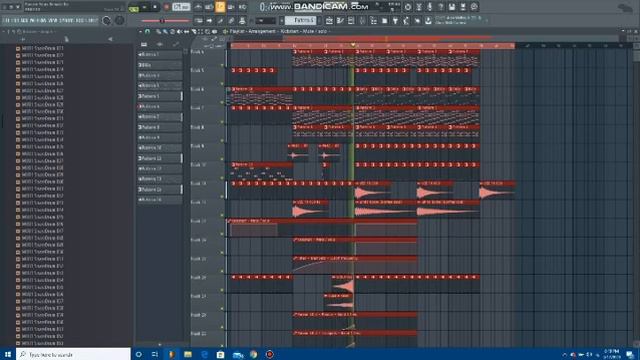Mute Track 10 using its green dot
The height and width of the screenshot is (360, 640).
[222, 178]
